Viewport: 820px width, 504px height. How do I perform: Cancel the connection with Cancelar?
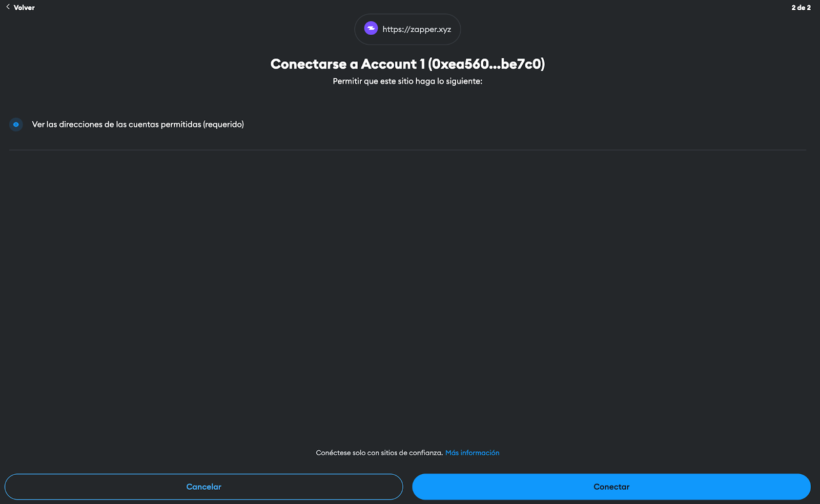point(204,487)
